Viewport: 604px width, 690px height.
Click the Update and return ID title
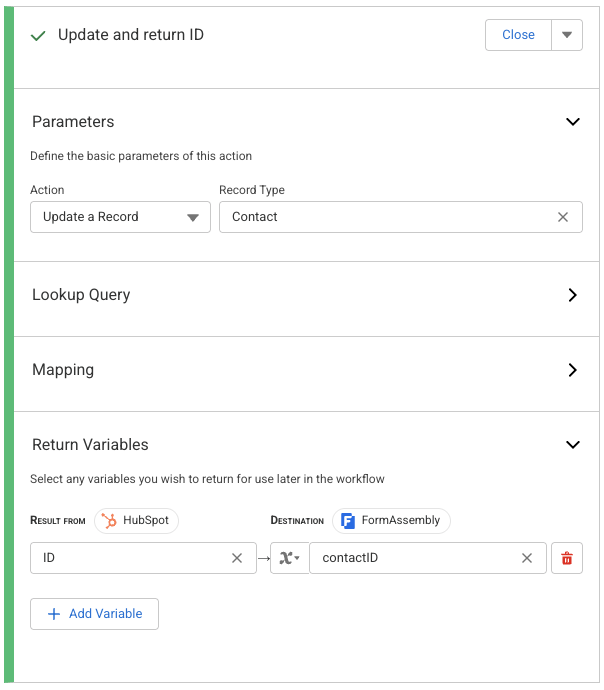point(131,35)
